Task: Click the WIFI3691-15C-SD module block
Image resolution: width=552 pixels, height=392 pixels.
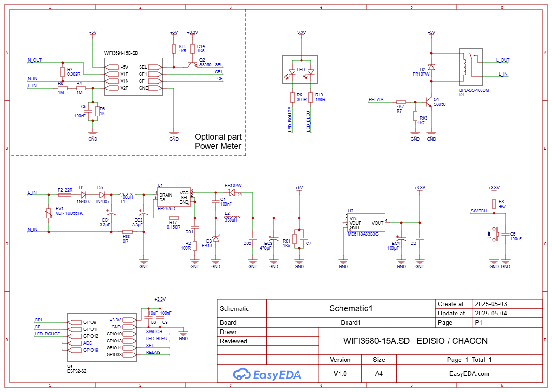Action: [134, 77]
